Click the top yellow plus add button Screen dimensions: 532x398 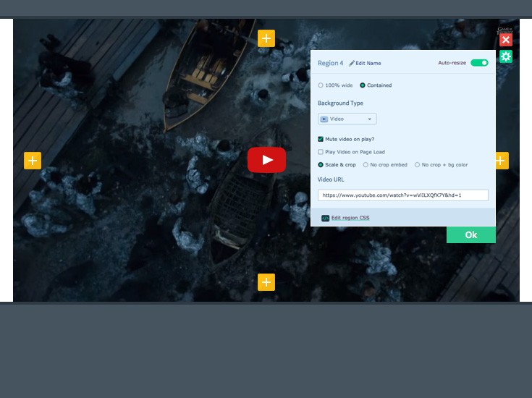(266, 38)
